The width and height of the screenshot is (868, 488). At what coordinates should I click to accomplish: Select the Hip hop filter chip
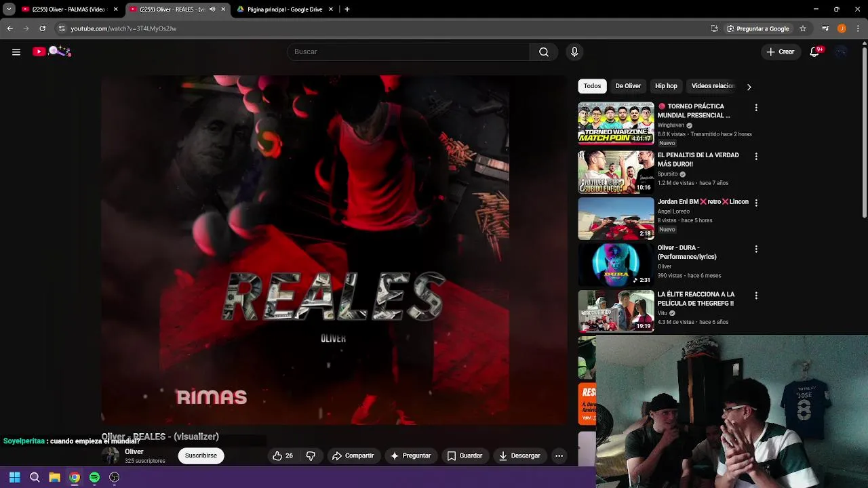666,86
